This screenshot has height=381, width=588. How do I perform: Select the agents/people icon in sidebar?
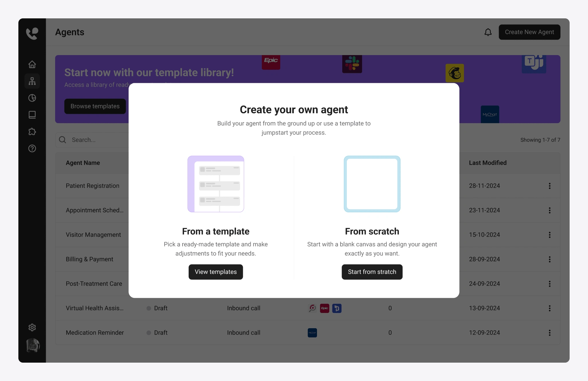pos(32,81)
